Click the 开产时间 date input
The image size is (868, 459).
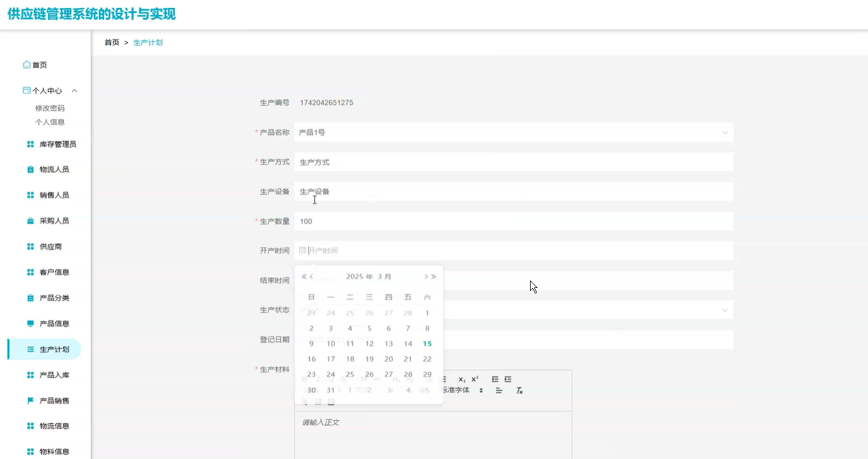point(514,251)
